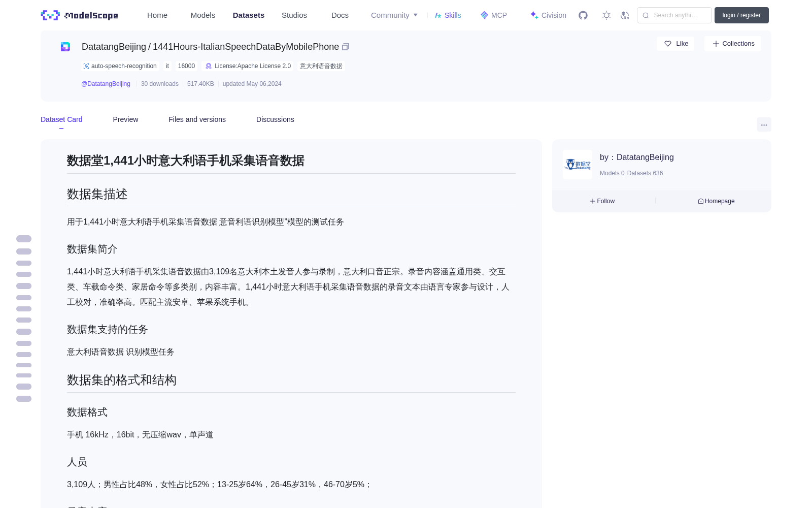This screenshot has width=812, height=508.
Task: Open the publisher Homepage link
Action: click(716, 201)
